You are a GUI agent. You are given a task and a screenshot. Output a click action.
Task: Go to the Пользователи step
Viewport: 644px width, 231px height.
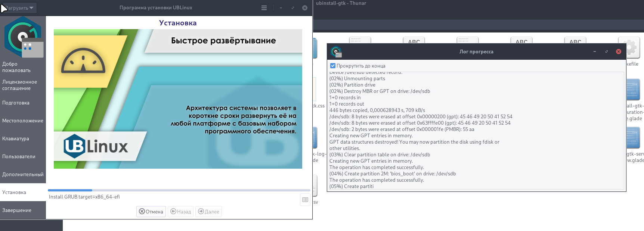[x=23, y=157]
